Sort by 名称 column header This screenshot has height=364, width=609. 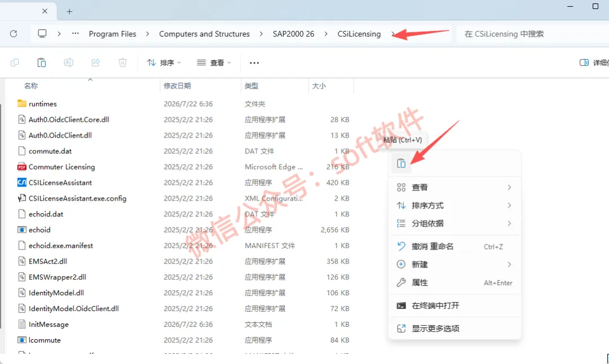31,86
